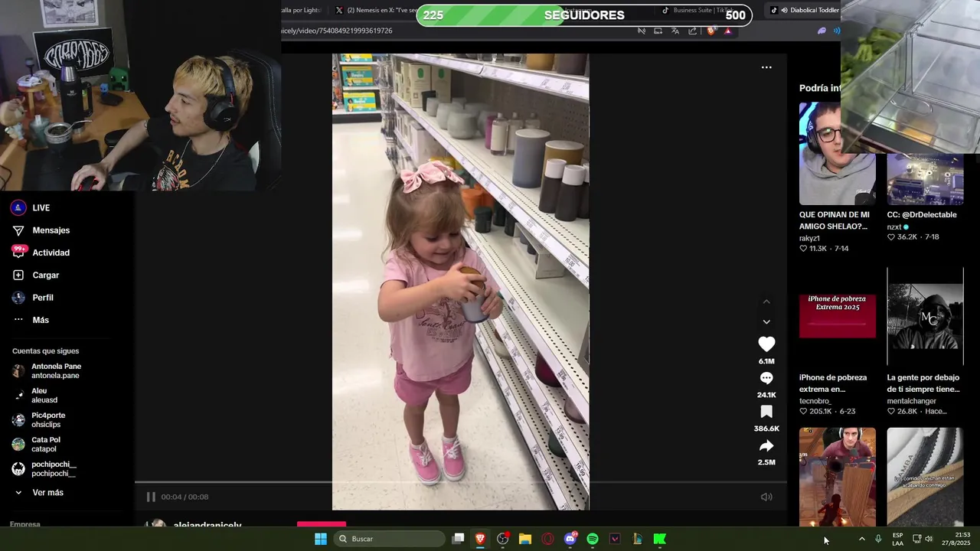The width and height of the screenshot is (980, 551).
Task: Open mentalchanger video thumbnail
Action: click(x=925, y=317)
